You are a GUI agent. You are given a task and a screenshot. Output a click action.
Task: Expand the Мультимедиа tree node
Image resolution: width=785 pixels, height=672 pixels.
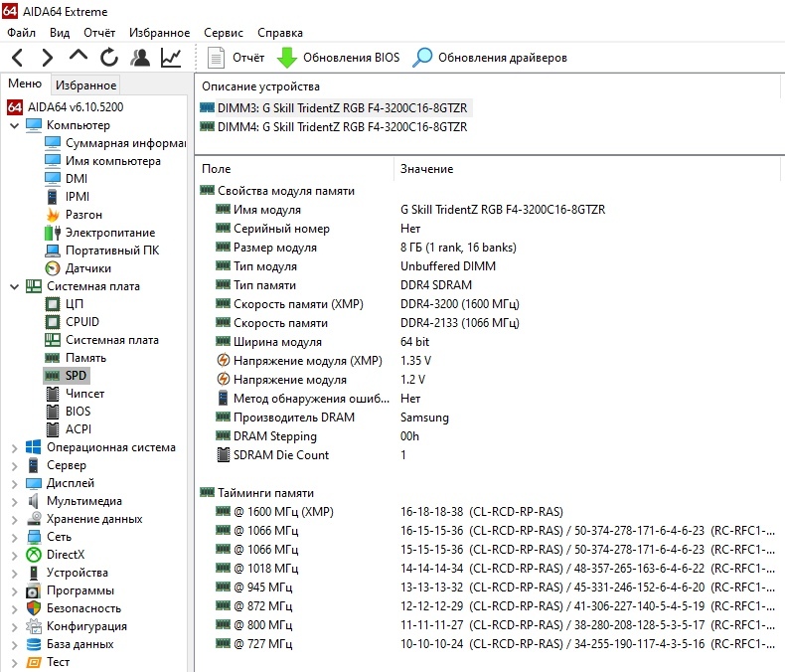(x=15, y=501)
